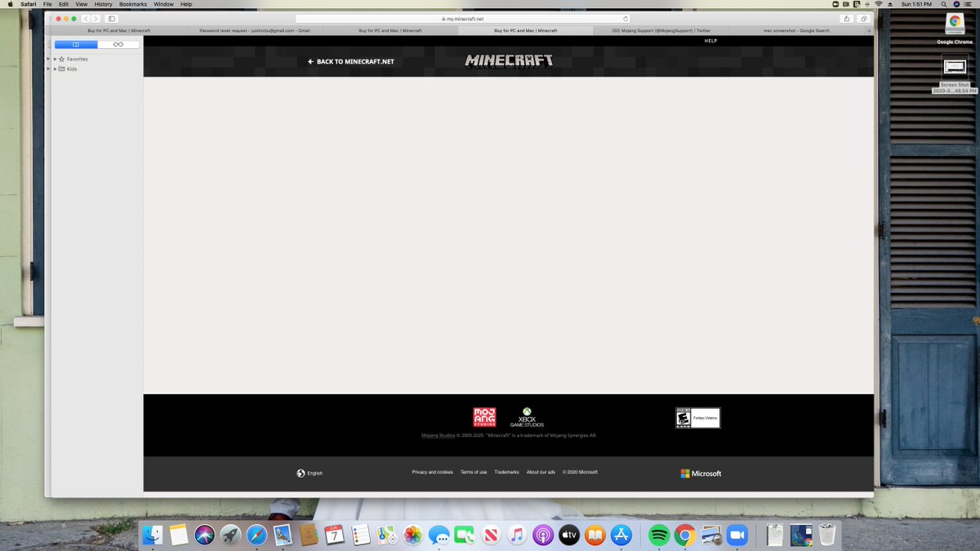Viewport: 980px width, 551px height.
Task: Open Trash in the Dock
Action: point(827,535)
